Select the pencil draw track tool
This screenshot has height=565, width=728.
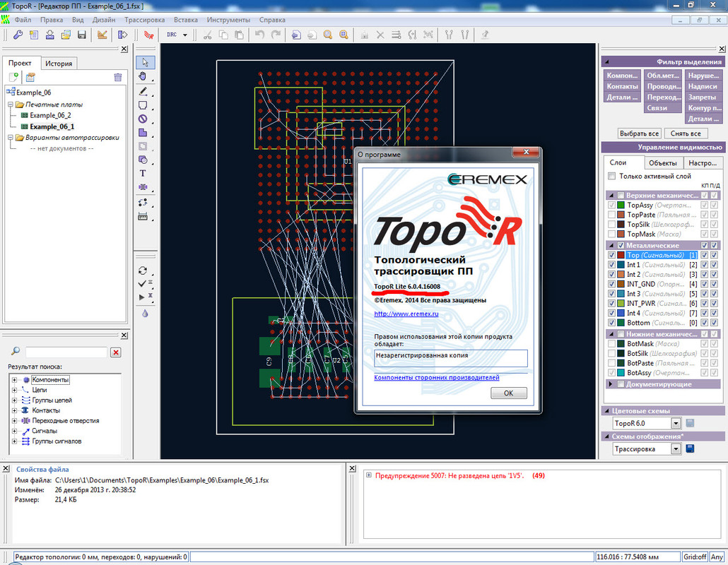(143, 91)
